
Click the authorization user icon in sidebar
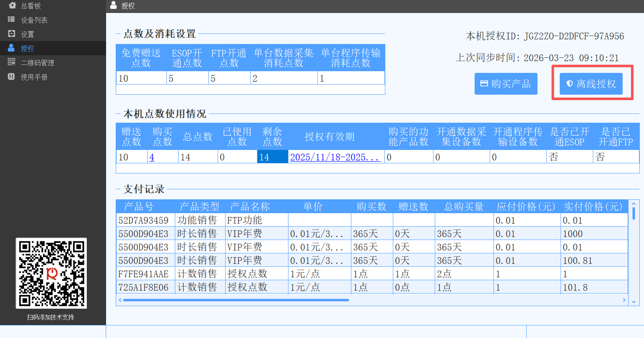(11, 48)
